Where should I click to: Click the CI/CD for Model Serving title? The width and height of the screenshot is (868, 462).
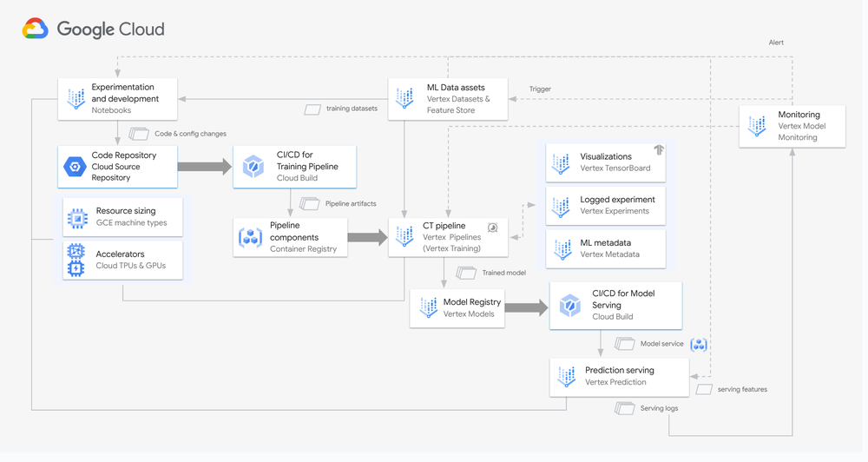(x=623, y=299)
